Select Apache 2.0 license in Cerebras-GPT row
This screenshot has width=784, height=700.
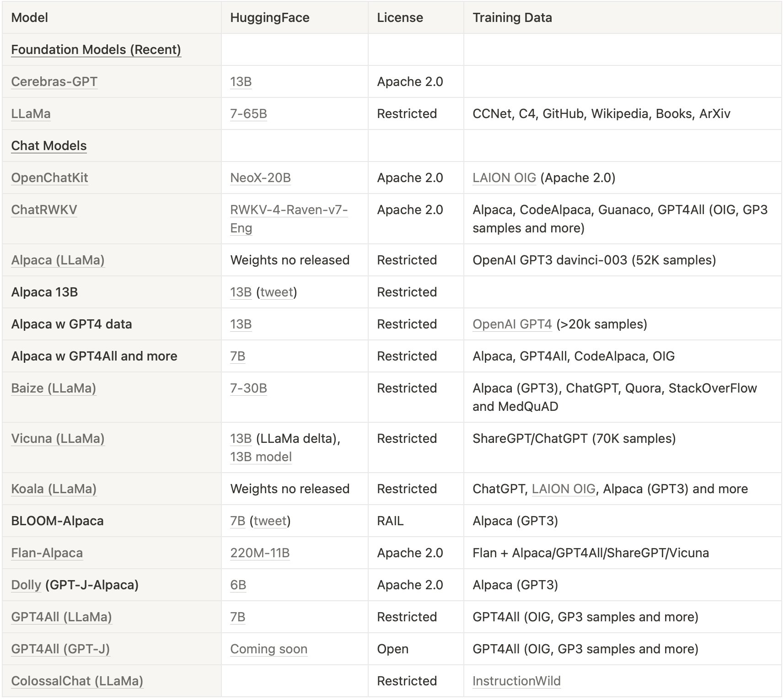point(416,81)
